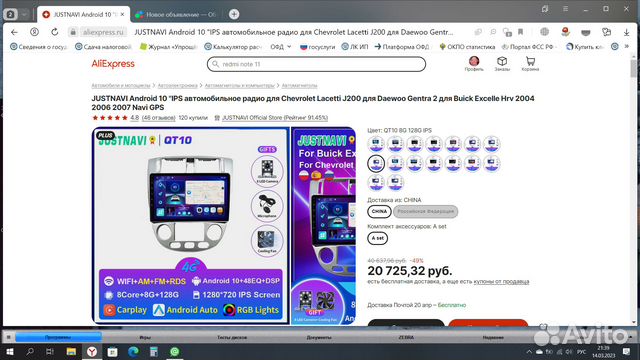
Task: Open the notification center icon
Action: tap(627, 351)
